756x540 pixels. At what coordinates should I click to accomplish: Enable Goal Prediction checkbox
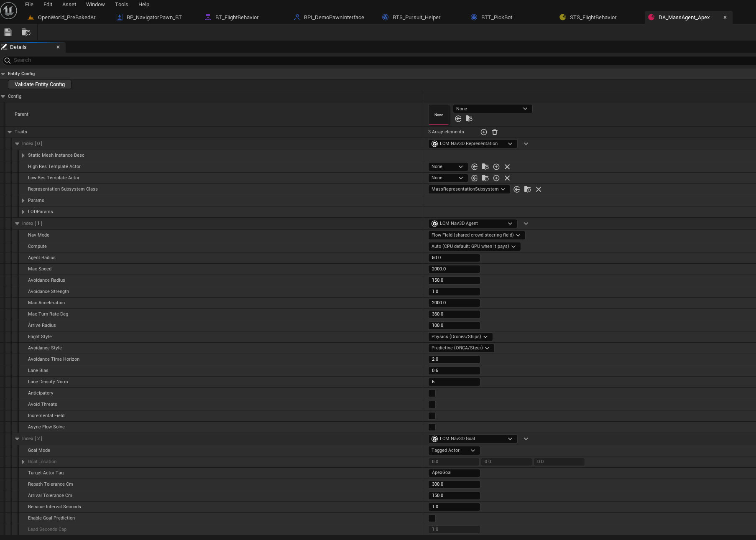(432, 518)
